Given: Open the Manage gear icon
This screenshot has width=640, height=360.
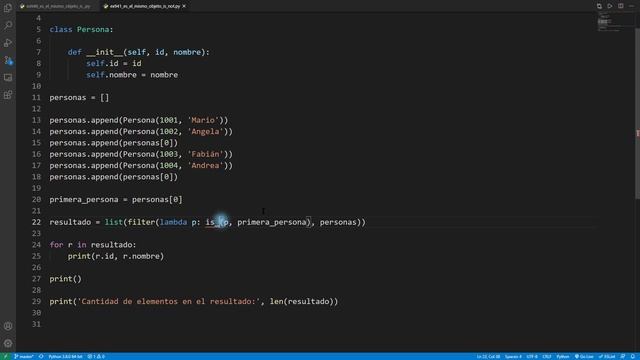Looking at the screenshot, I should click(8, 343).
